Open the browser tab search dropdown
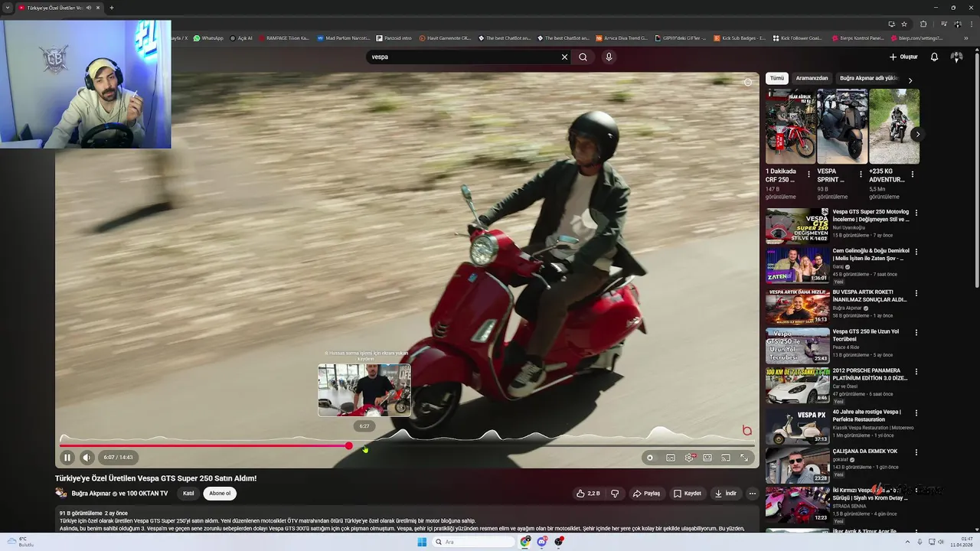 (x=8, y=8)
